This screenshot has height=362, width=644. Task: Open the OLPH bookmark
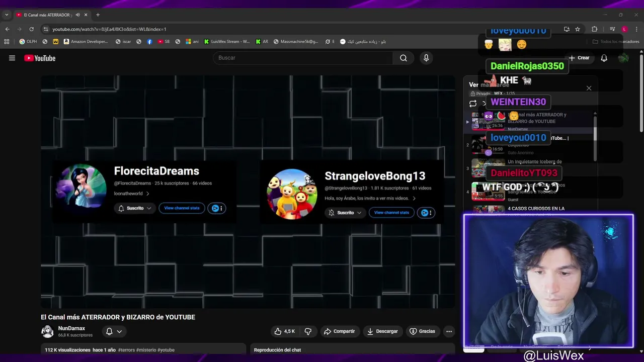[28, 42]
